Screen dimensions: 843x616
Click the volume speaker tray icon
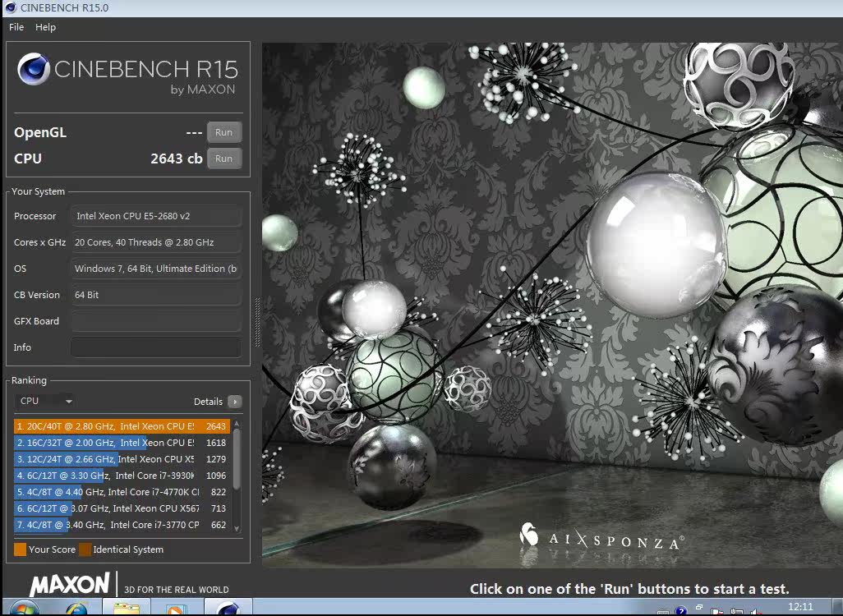pyautogui.click(x=756, y=611)
